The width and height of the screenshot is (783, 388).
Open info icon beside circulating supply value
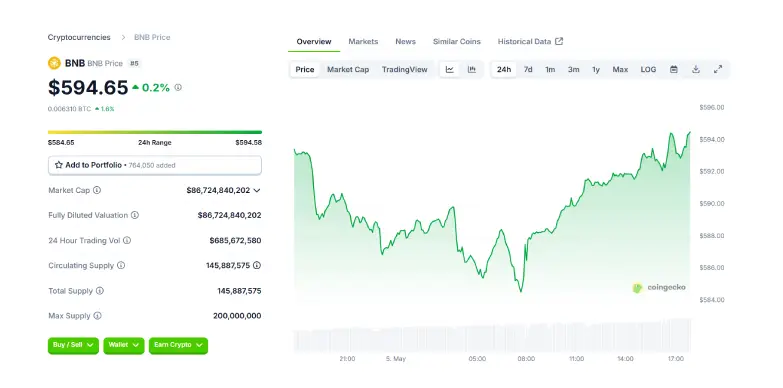[257, 266]
